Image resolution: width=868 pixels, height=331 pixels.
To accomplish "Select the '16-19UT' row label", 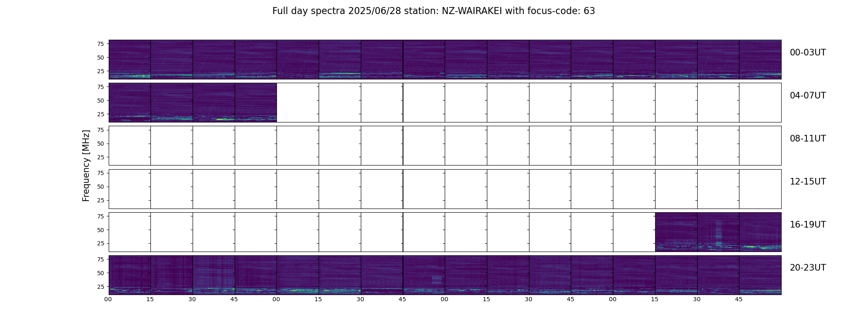I will point(808,225).
